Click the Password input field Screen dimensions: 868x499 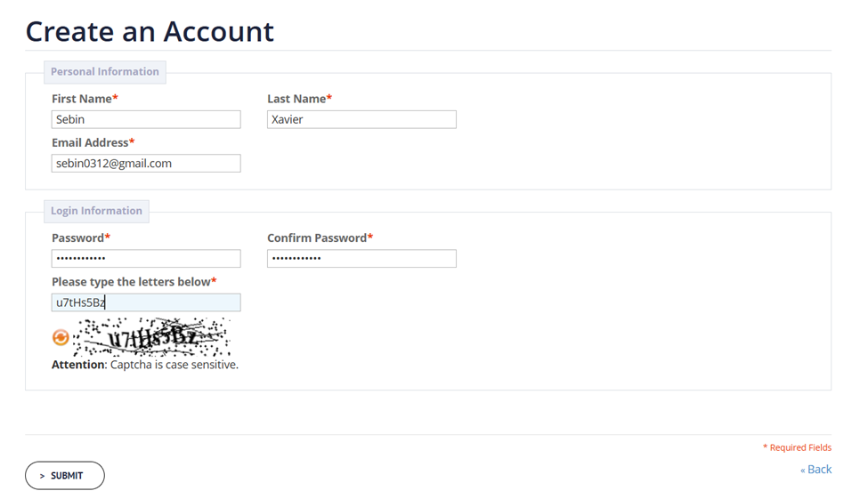click(x=146, y=258)
